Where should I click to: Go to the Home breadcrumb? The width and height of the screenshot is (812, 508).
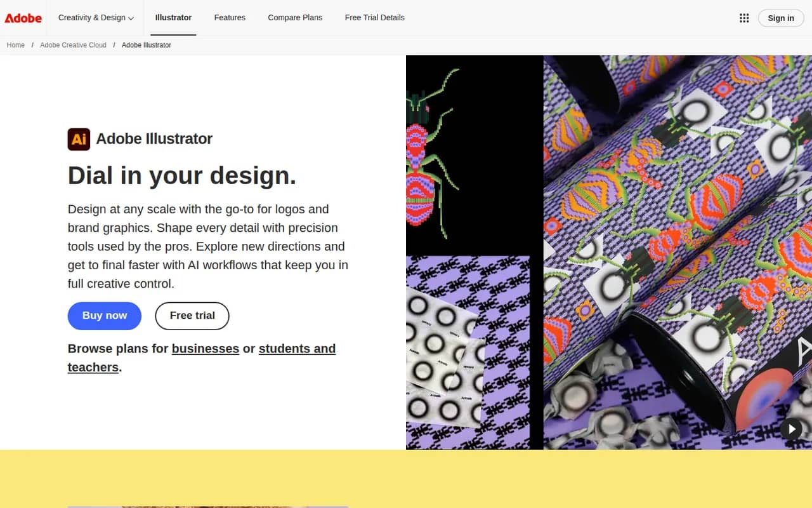pos(16,45)
